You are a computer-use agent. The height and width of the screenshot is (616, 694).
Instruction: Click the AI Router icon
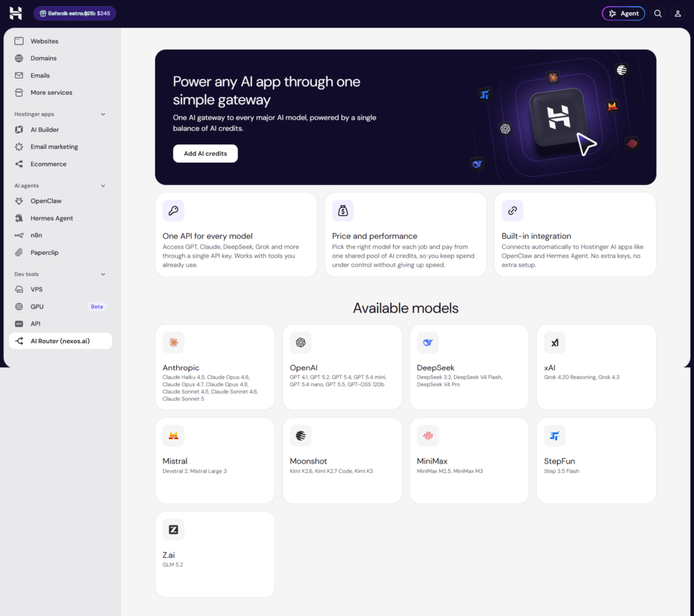[x=19, y=341]
